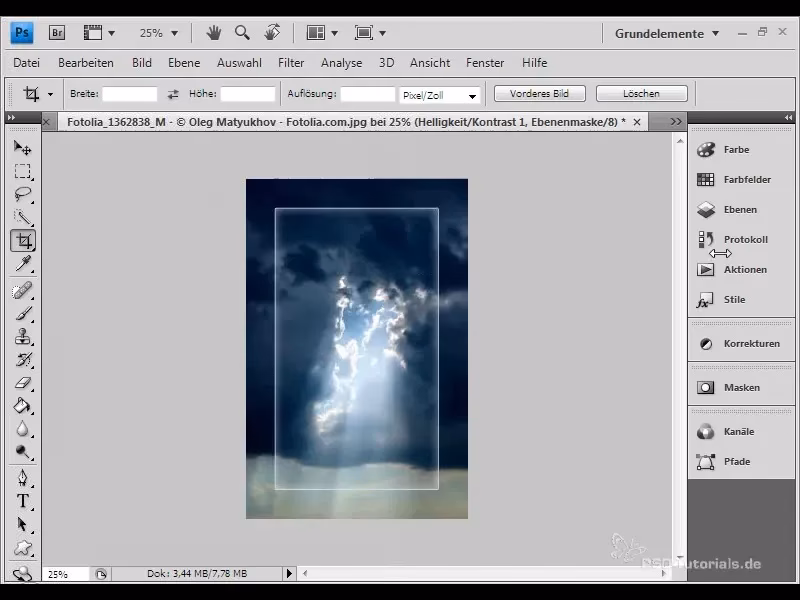Select the Paint Bucket tool
The height and width of the screenshot is (600, 800).
(x=22, y=406)
